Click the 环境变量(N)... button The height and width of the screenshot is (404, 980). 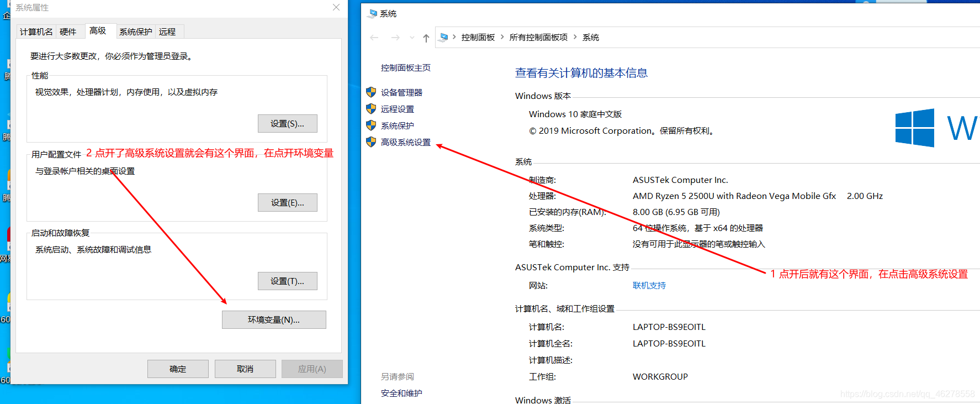coord(274,320)
